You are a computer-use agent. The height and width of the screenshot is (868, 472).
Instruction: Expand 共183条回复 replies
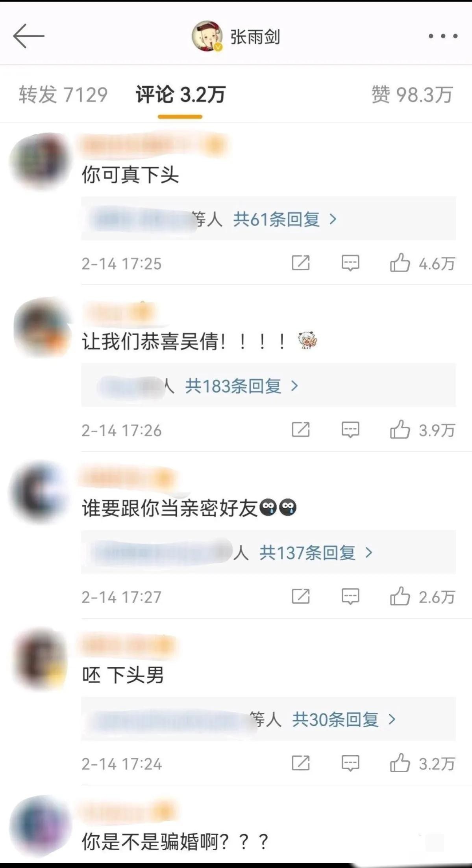pyautogui.click(x=241, y=386)
